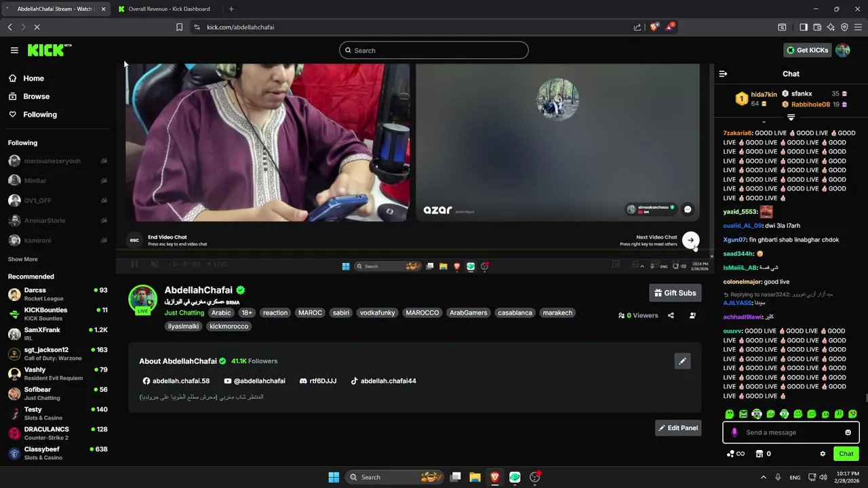Click the share stream icon
Viewport: 868px width, 488px height.
[671, 315]
